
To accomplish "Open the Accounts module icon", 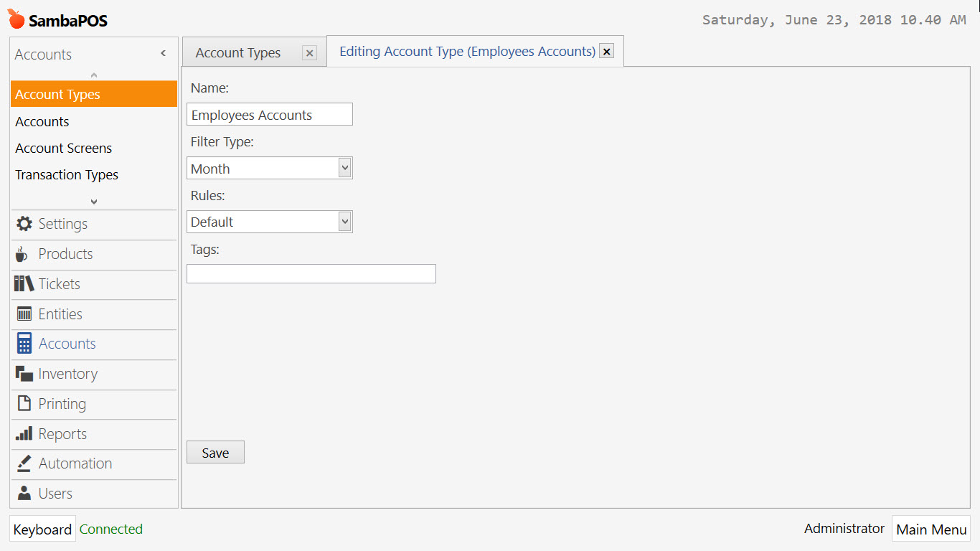I will [x=22, y=344].
